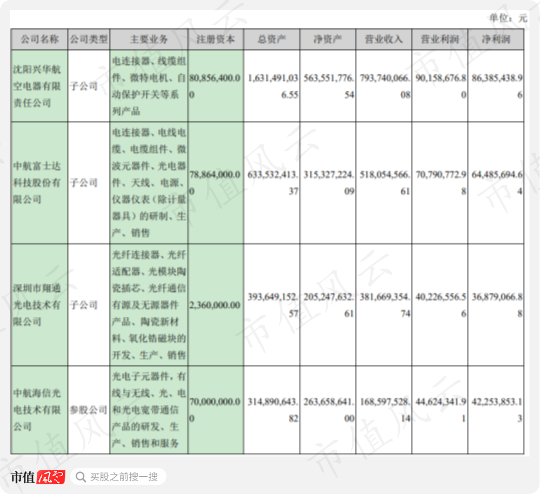The width and height of the screenshot is (540, 494).
Task: Click net assets 205,247,632.61
Action: pyautogui.click(x=329, y=305)
